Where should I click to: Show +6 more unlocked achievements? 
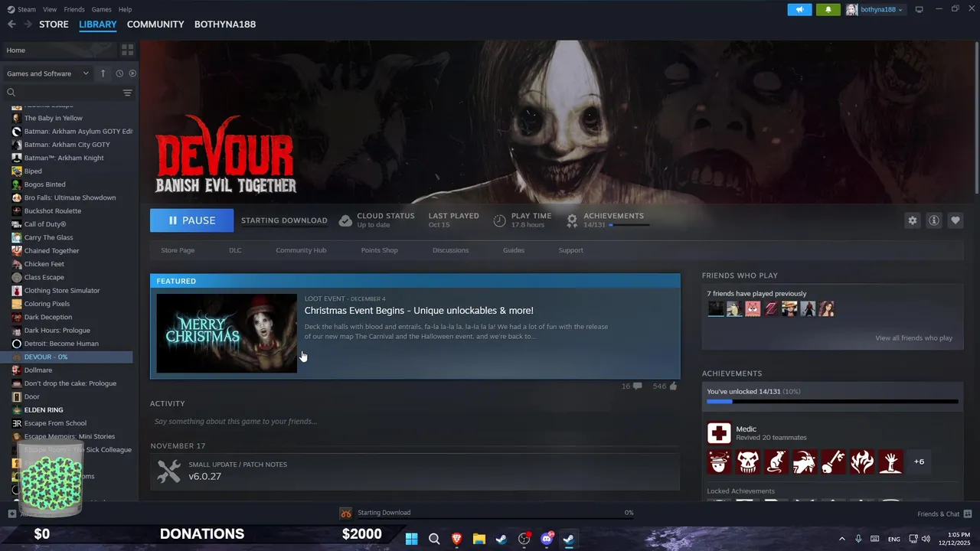pos(919,461)
